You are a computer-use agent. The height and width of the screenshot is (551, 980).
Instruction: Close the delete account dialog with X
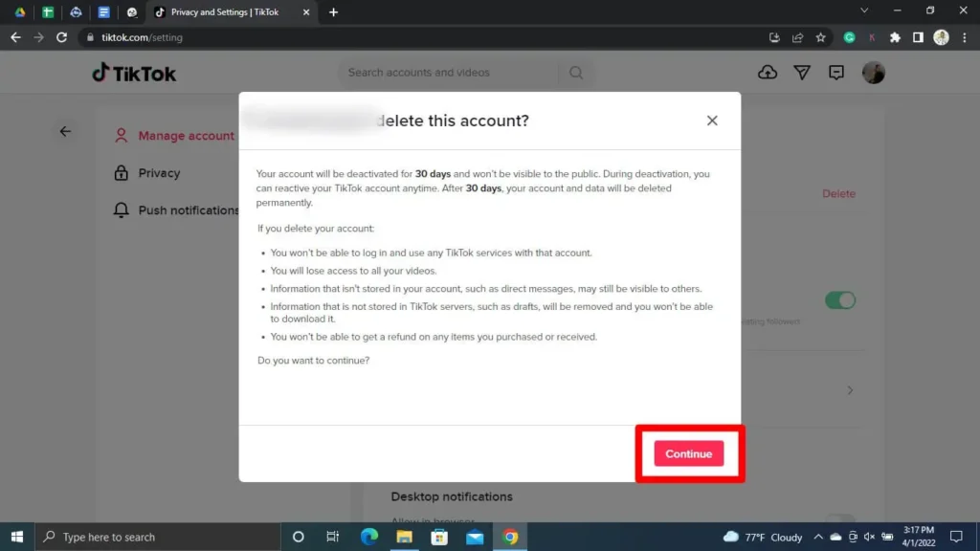(712, 121)
